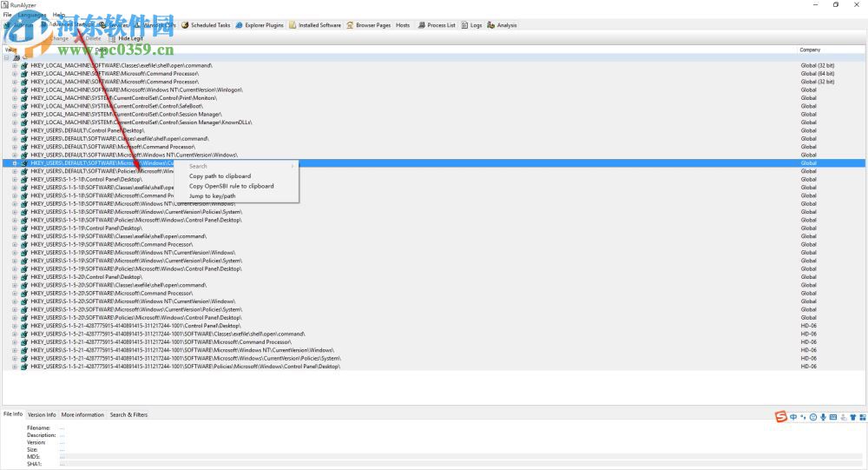Switch to the More information tab
This screenshot has height=470, width=868.
point(82,414)
